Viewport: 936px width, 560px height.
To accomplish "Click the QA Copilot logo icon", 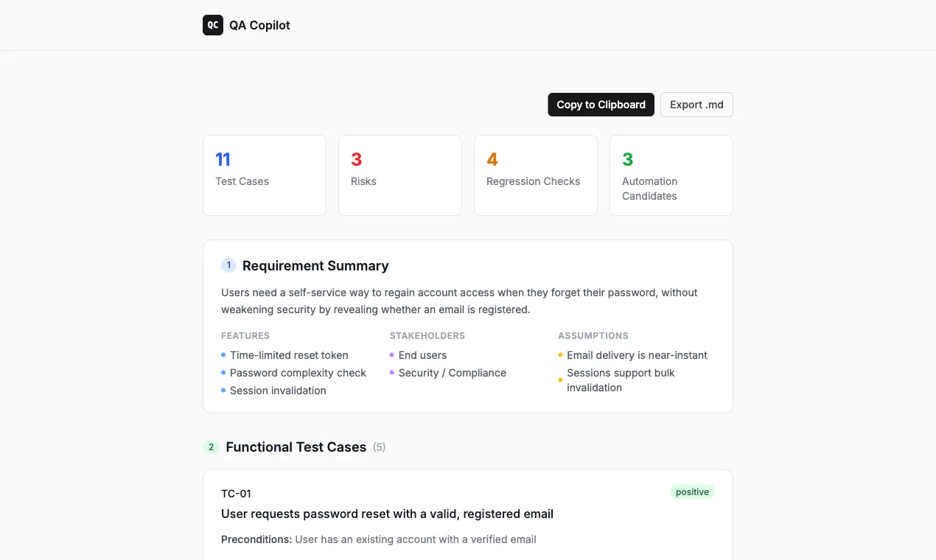I will (213, 25).
